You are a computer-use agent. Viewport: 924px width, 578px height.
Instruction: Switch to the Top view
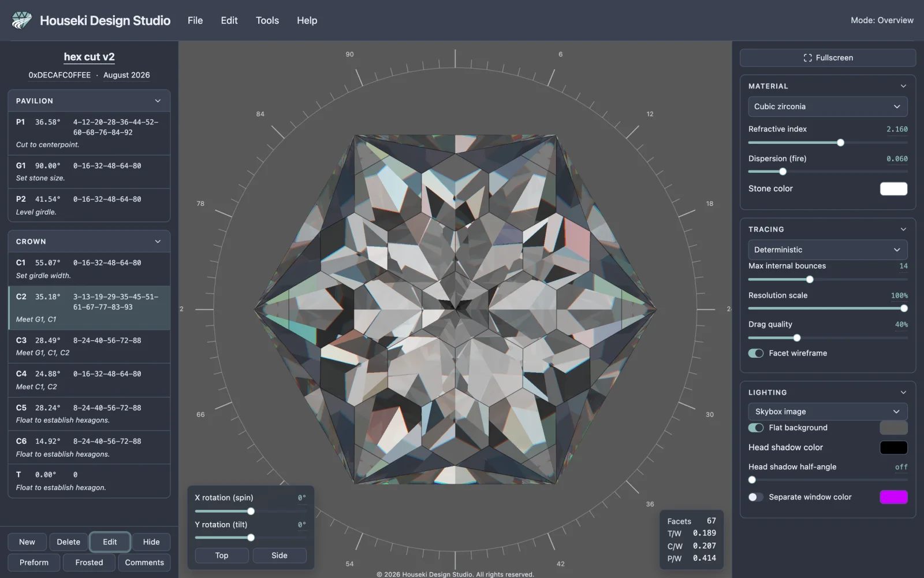coord(222,555)
